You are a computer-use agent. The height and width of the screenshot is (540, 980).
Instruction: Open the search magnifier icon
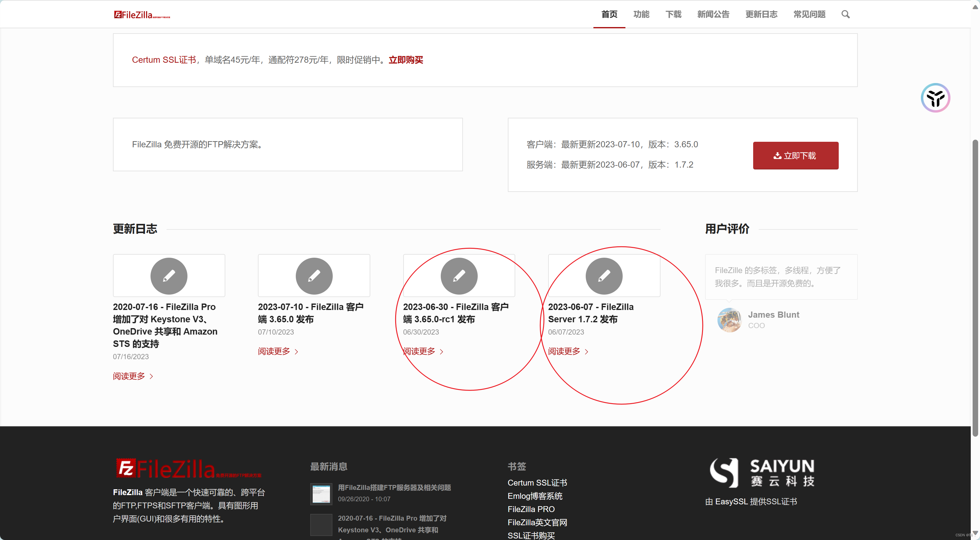pyautogui.click(x=845, y=14)
